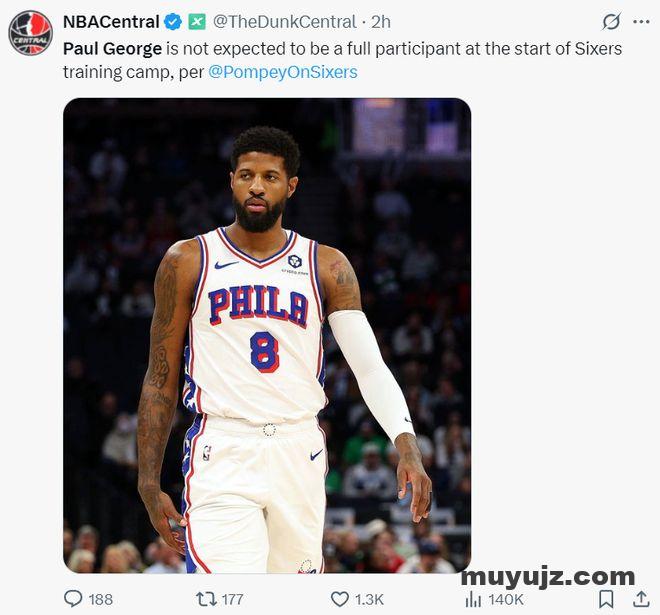Open the repost arrows menu
Viewport: 660px width, 615px height.
click(x=206, y=599)
